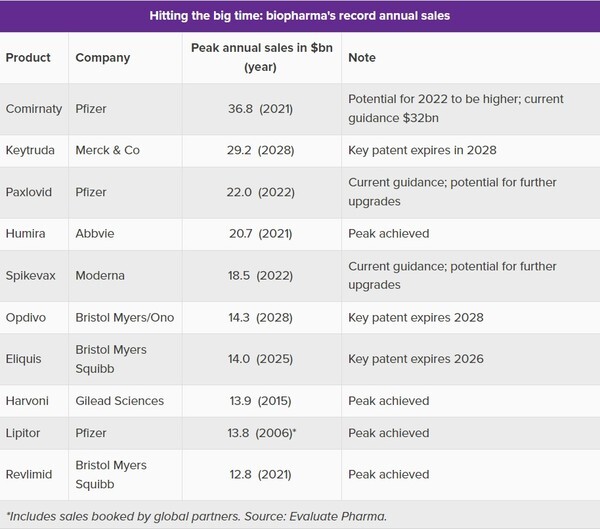Viewport: 600px width, 529px height.
Task: Click the '20.7 (2021)' sales value
Action: (x=261, y=233)
